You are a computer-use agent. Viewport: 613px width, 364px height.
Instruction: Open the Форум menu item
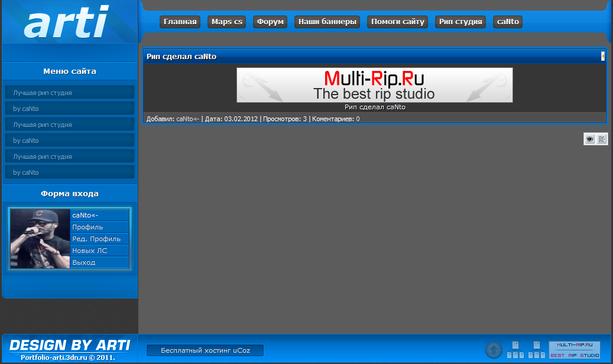coord(270,22)
